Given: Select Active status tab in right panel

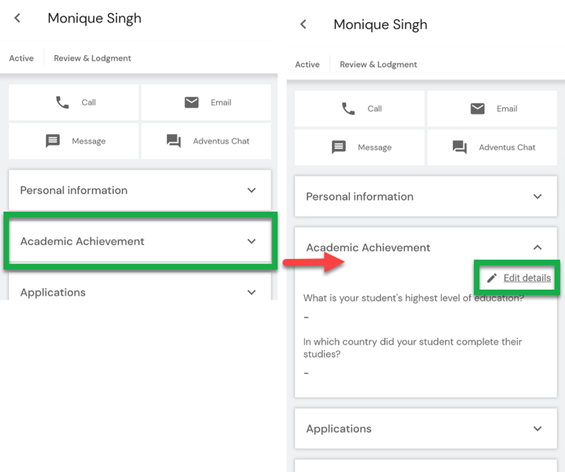Looking at the screenshot, I should [x=307, y=64].
